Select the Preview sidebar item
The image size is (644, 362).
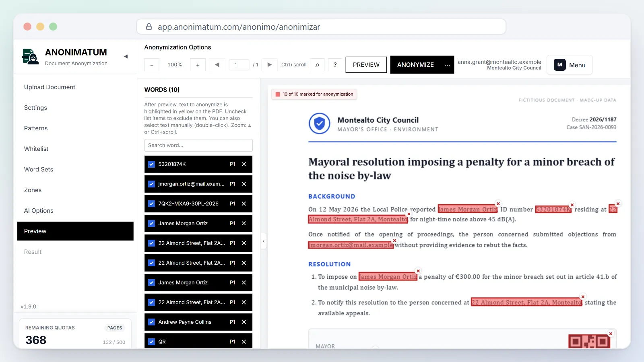click(x=75, y=231)
